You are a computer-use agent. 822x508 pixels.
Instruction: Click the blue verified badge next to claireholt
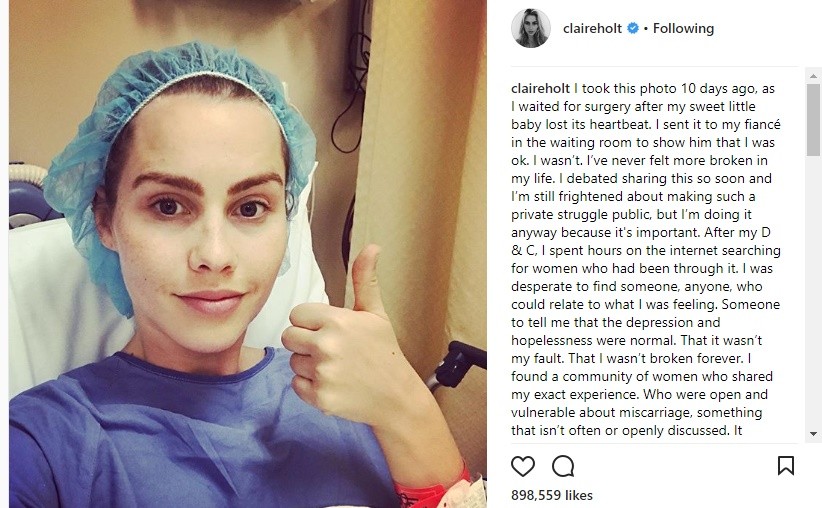tap(633, 28)
